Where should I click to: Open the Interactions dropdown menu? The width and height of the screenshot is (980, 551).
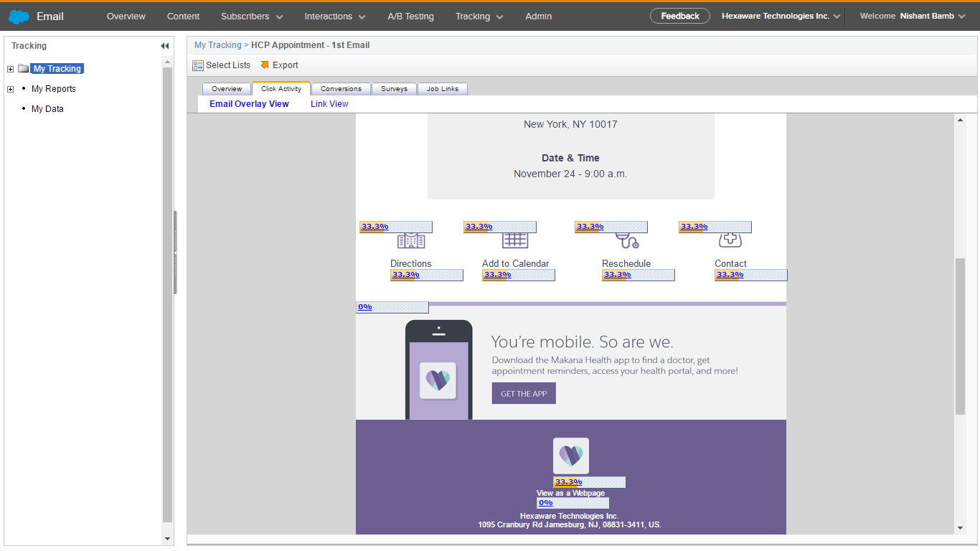pyautogui.click(x=334, y=17)
